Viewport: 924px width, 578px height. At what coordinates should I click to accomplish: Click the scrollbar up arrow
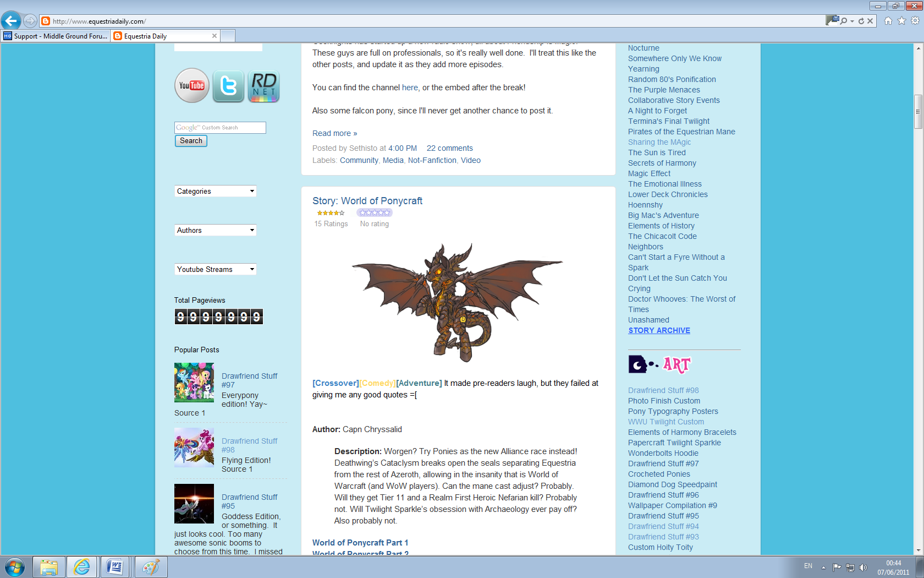pyautogui.click(x=918, y=48)
